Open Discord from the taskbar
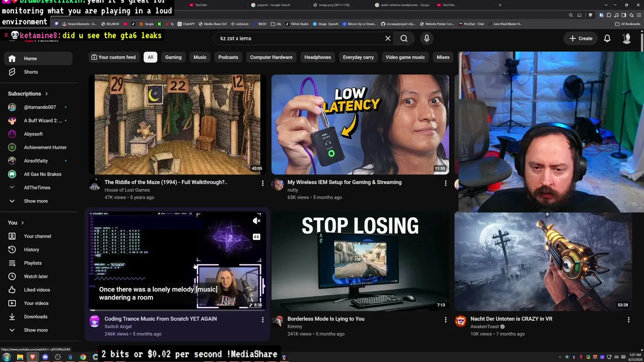The width and height of the screenshot is (644, 362). (x=45, y=357)
